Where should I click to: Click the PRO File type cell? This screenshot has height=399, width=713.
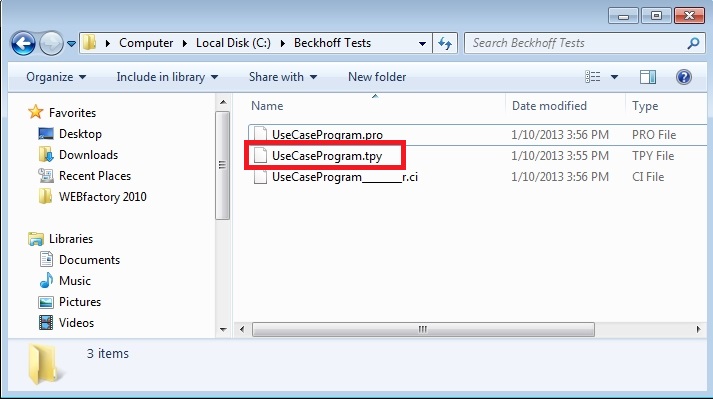pyautogui.click(x=654, y=135)
